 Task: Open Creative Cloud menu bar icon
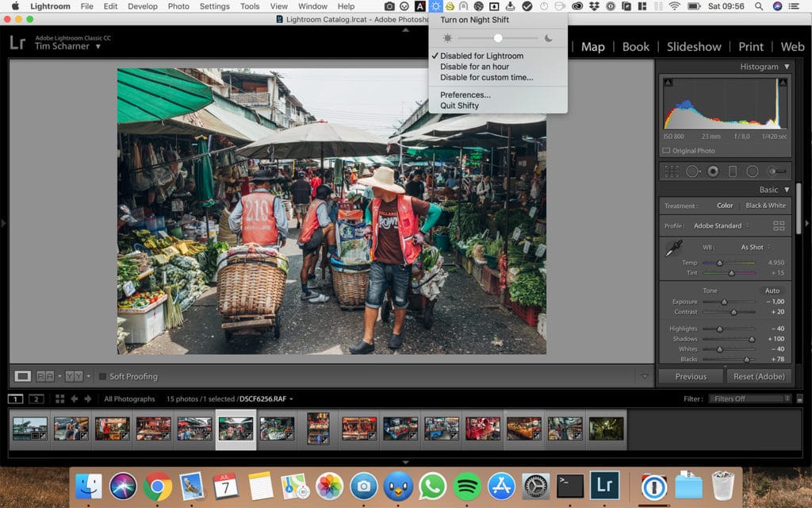point(577,6)
